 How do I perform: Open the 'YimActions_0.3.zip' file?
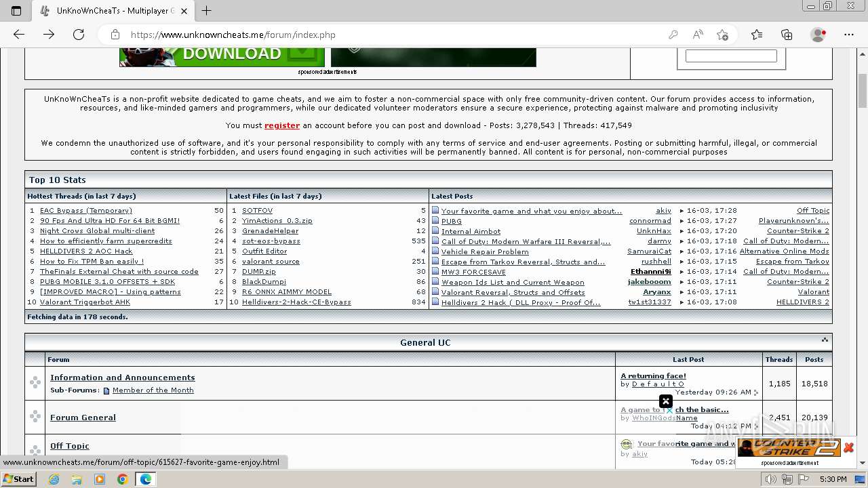coord(277,221)
